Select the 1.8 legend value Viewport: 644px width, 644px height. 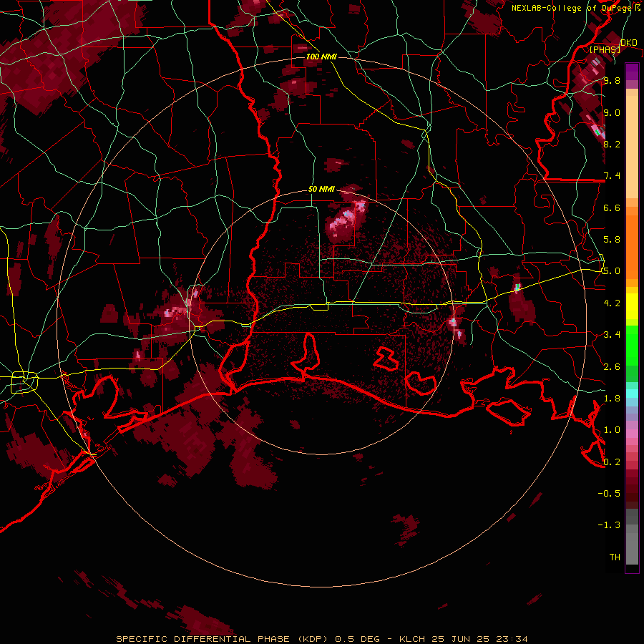612,398
